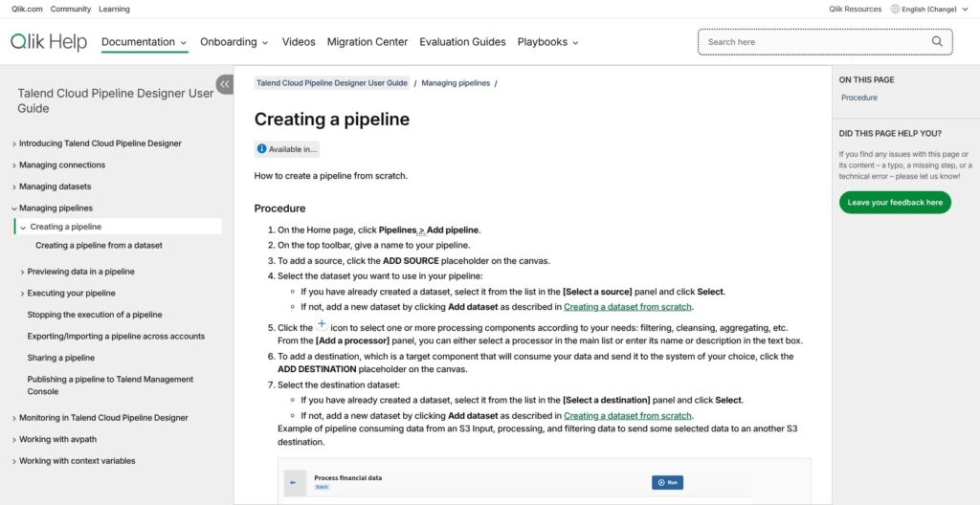Open the Documentation dropdown menu
This screenshot has height=505, width=980.
click(144, 42)
